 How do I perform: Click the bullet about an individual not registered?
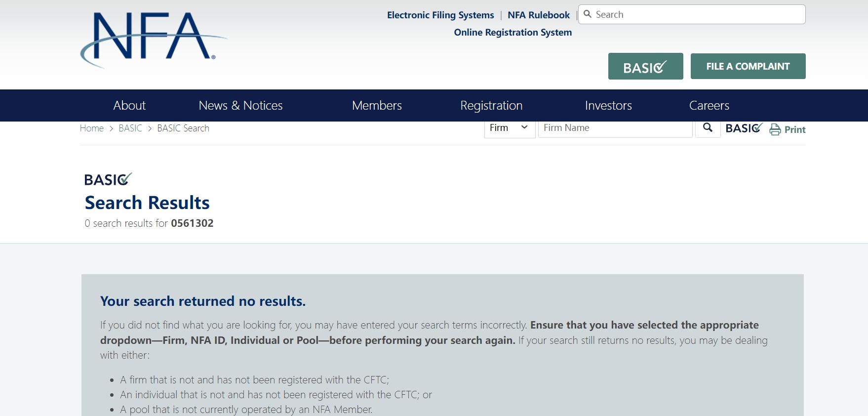click(276, 394)
